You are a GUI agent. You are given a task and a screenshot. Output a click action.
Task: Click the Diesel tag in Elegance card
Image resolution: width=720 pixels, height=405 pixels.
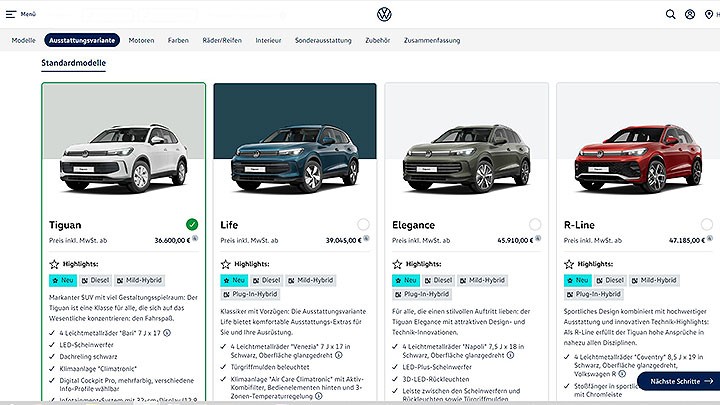point(438,280)
